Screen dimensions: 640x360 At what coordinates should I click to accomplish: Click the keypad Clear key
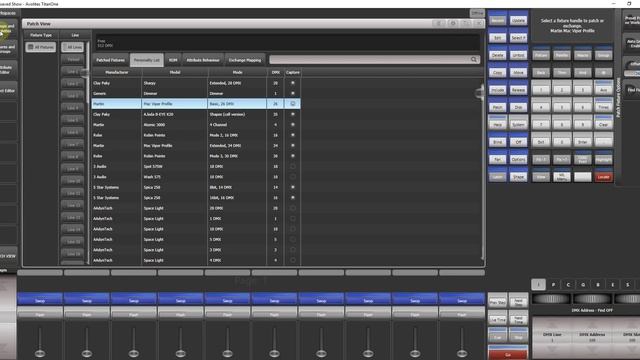click(x=603, y=124)
